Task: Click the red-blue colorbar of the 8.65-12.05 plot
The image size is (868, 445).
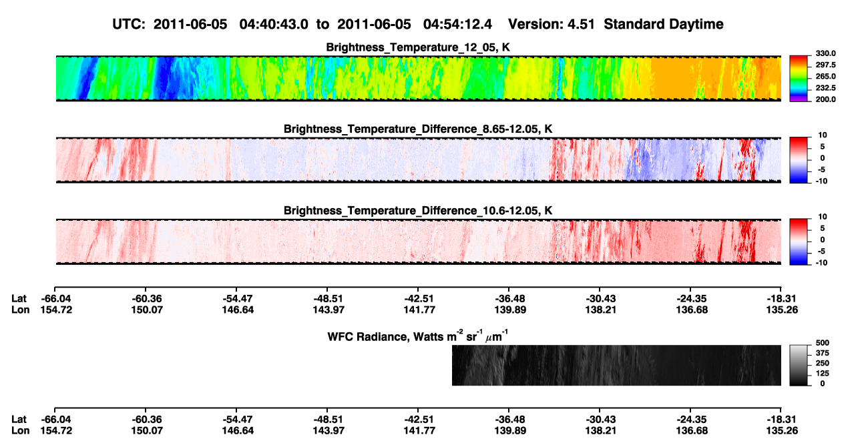Action: click(798, 160)
